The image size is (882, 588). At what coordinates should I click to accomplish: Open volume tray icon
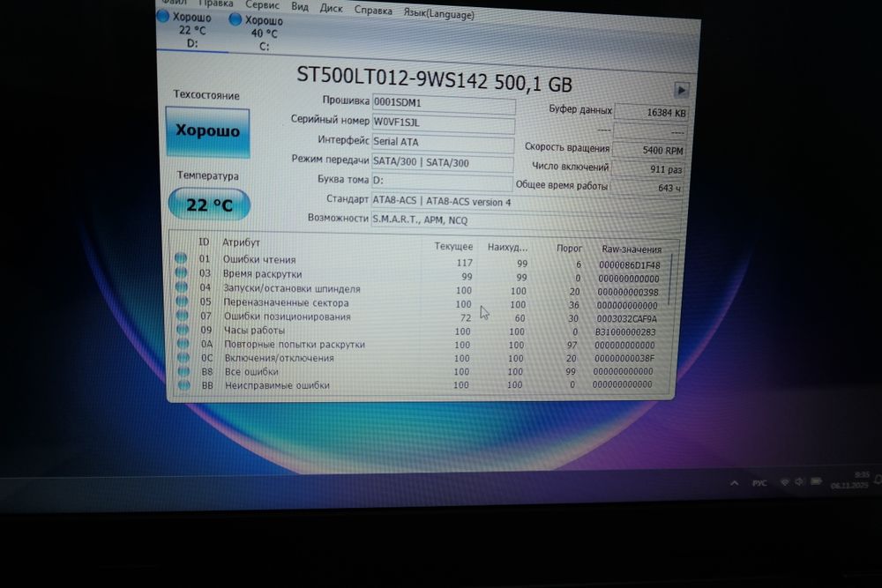click(799, 481)
